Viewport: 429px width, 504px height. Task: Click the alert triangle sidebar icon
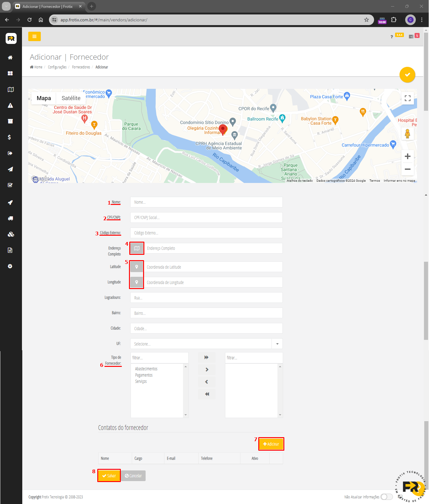pos(10,105)
